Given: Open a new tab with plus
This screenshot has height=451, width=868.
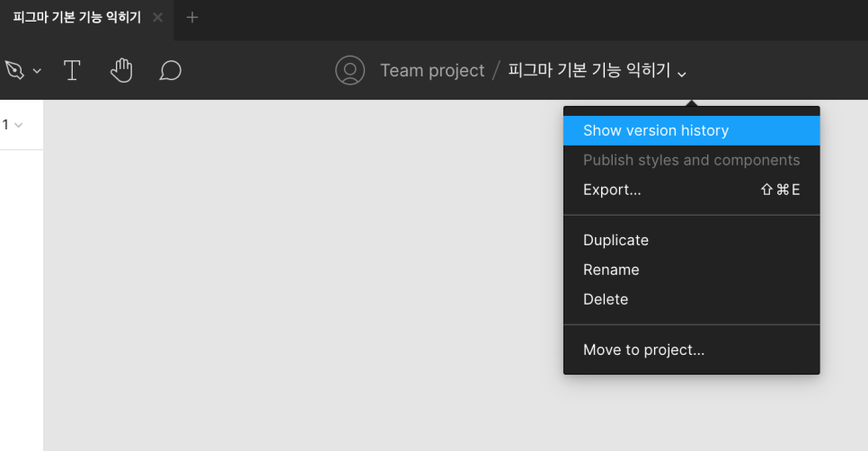Looking at the screenshot, I should [192, 17].
